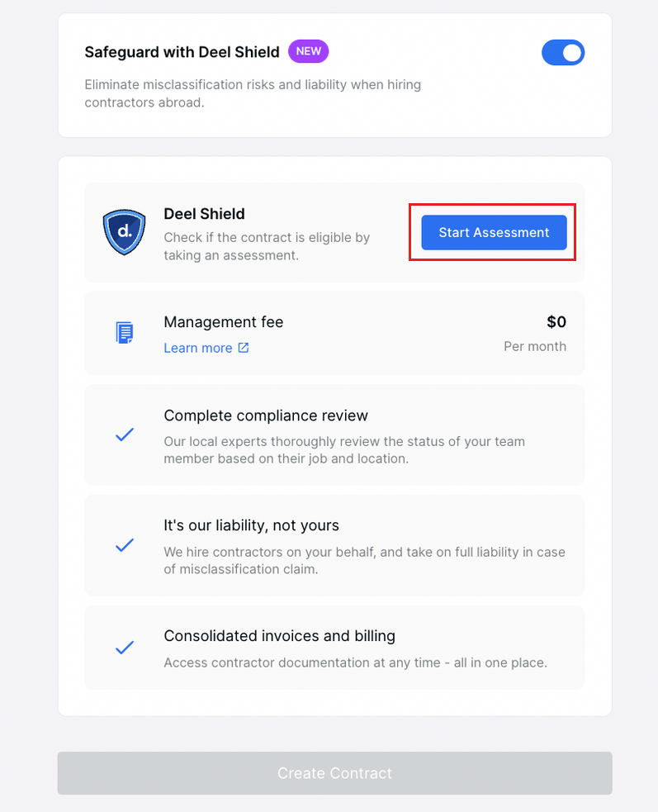Click the Create Contract button
The width and height of the screenshot is (658, 812).
coord(334,773)
